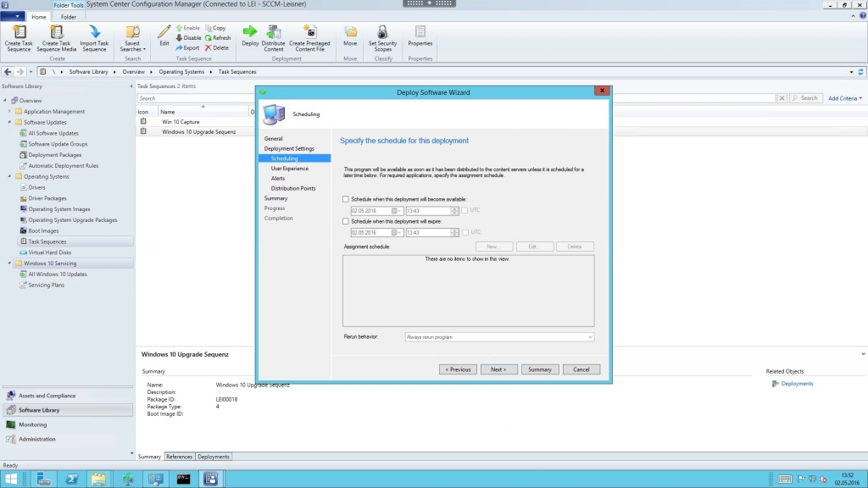Click the Refresh ribbon command
Screen dimensions: 868x488
pos(218,37)
